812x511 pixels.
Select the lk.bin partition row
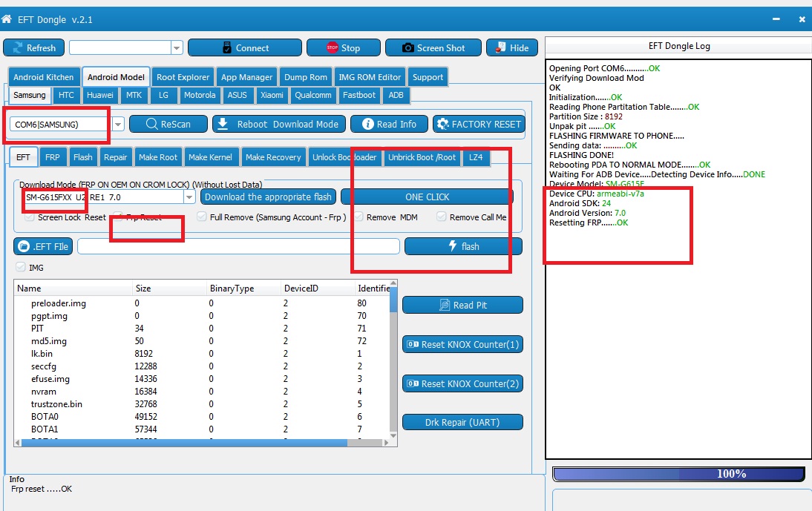tap(202, 354)
